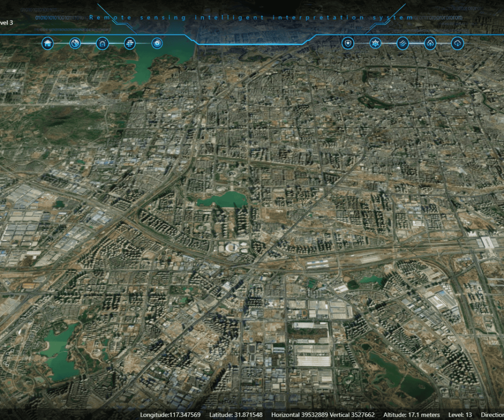Click the Latitude: 31.871548 status readout
Image resolution: width=504 pixels, height=420 pixels.
236,415
